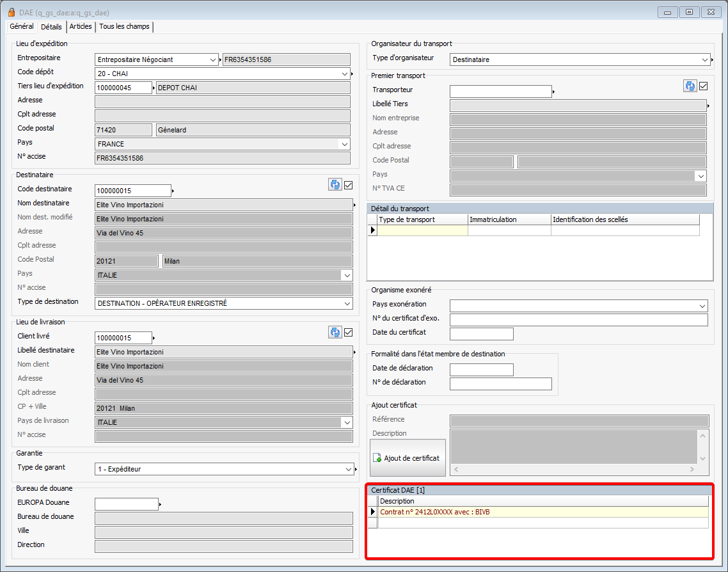Switch to the Général tab
728x572 pixels.
click(x=22, y=26)
